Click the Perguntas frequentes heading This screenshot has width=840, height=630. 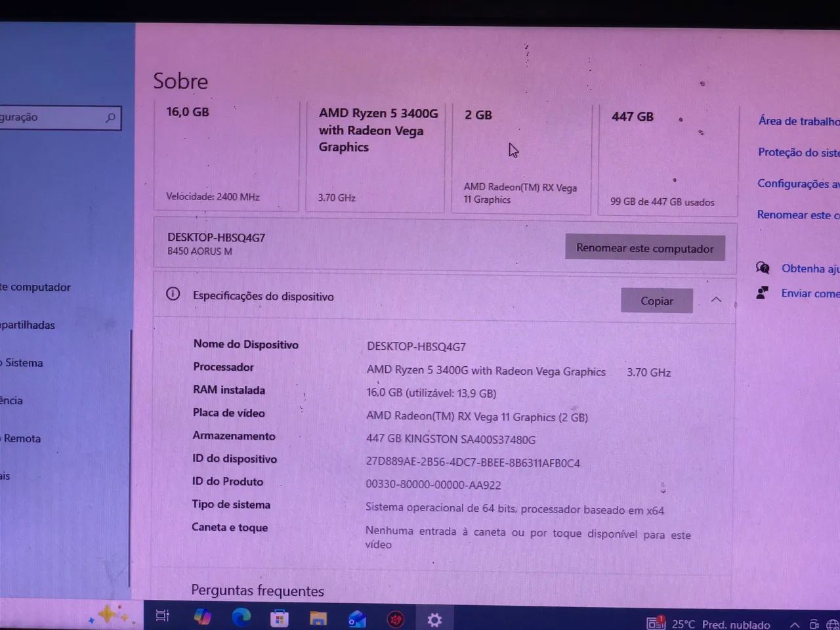pyautogui.click(x=257, y=591)
